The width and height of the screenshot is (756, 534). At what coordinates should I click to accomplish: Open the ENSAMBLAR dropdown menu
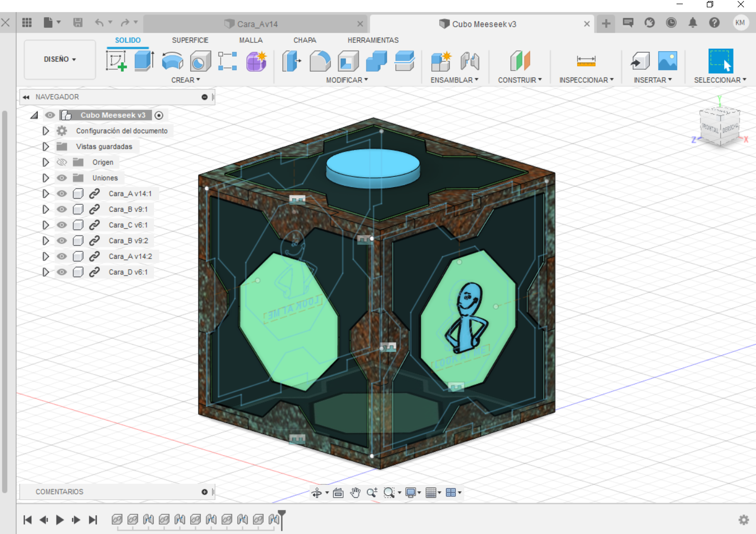(454, 80)
